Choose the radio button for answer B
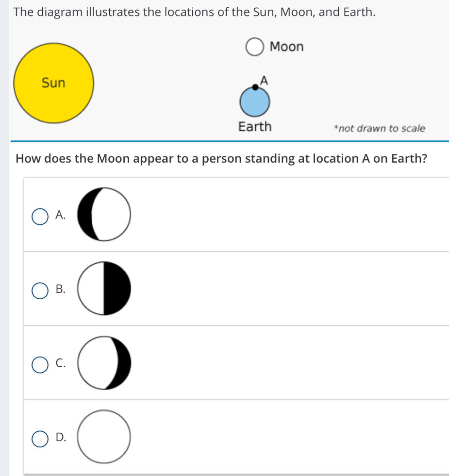The width and height of the screenshot is (449, 476). click(x=40, y=290)
